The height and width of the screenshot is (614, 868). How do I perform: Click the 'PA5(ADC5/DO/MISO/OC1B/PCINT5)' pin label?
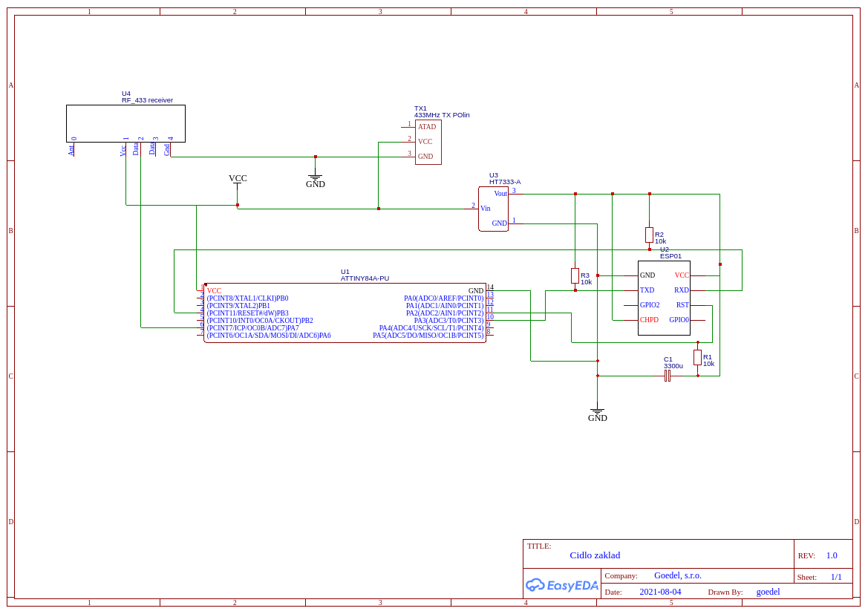point(428,336)
